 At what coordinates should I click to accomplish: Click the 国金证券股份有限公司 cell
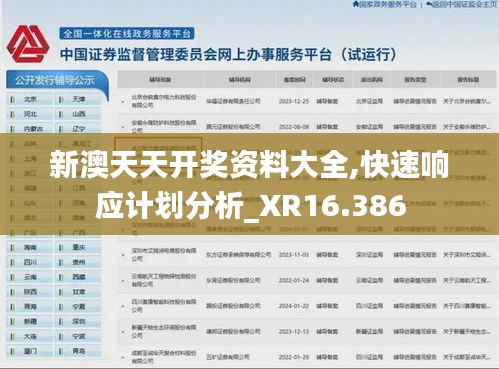click(233, 306)
